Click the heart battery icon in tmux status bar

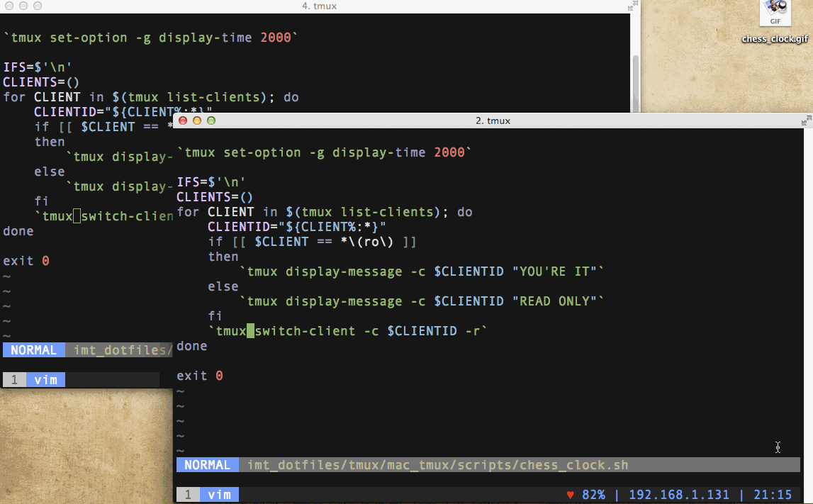pyautogui.click(x=570, y=495)
